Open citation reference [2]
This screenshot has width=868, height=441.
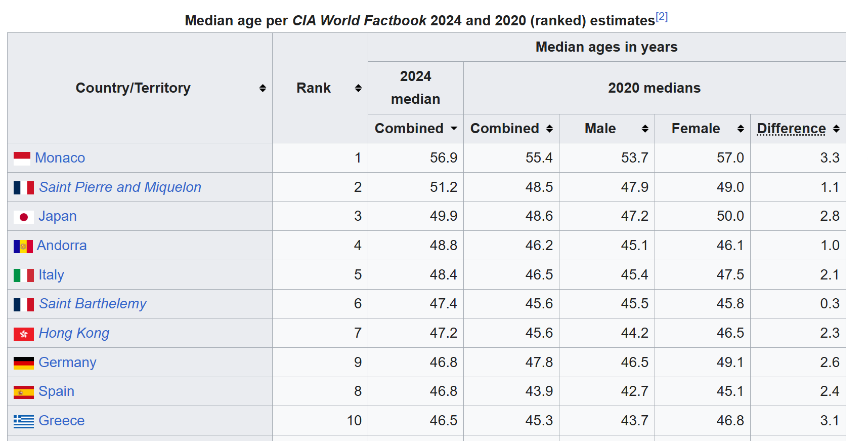point(662,17)
